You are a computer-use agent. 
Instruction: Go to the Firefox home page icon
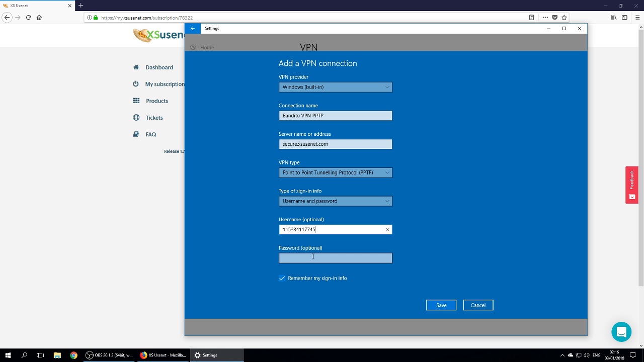coord(39,18)
